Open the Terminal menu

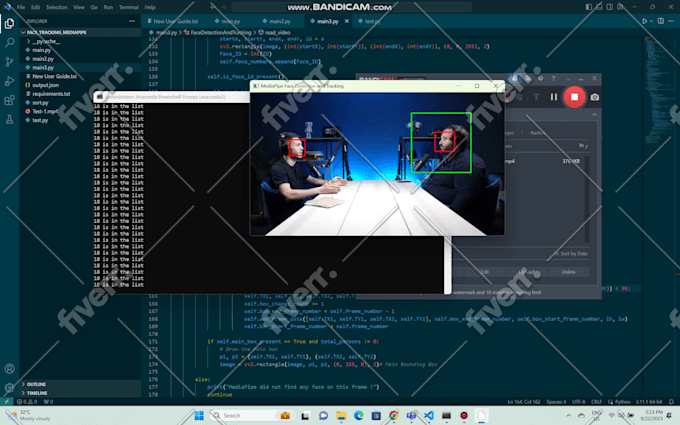click(129, 7)
